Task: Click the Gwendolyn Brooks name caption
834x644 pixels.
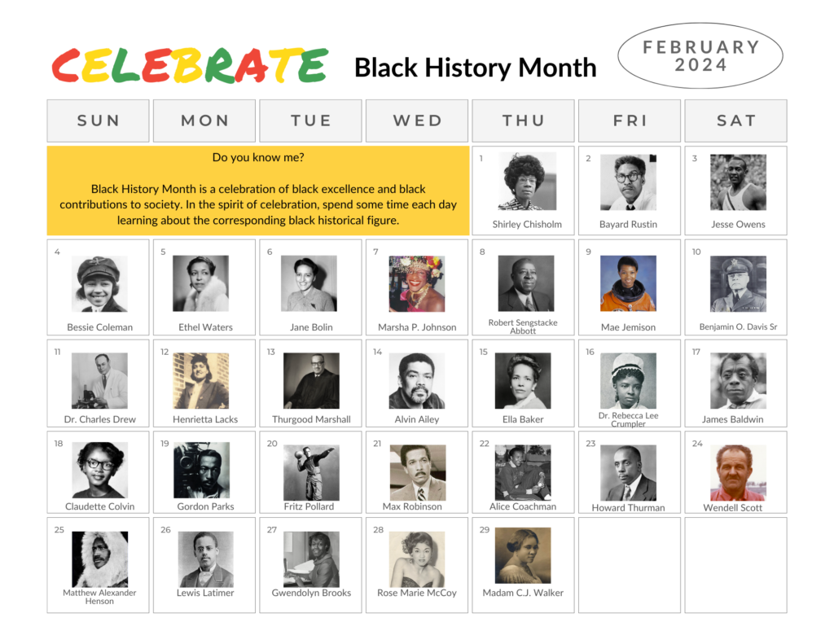Action: tap(311, 593)
